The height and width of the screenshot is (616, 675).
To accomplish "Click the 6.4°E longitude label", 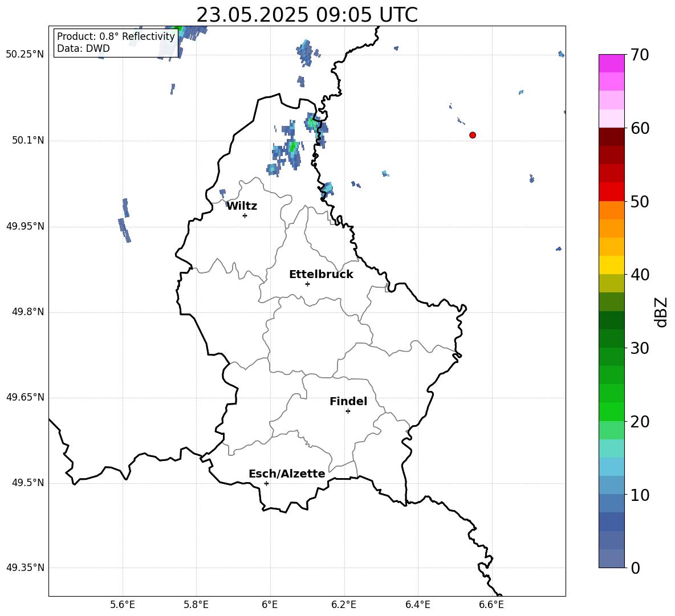I will click(417, 605).
